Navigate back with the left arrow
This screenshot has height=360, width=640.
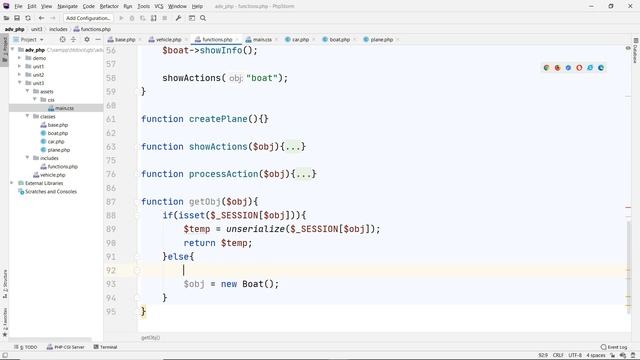[41, 18]
